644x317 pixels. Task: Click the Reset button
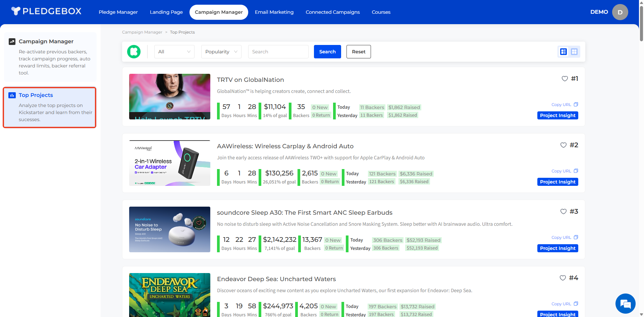point(359,52)
